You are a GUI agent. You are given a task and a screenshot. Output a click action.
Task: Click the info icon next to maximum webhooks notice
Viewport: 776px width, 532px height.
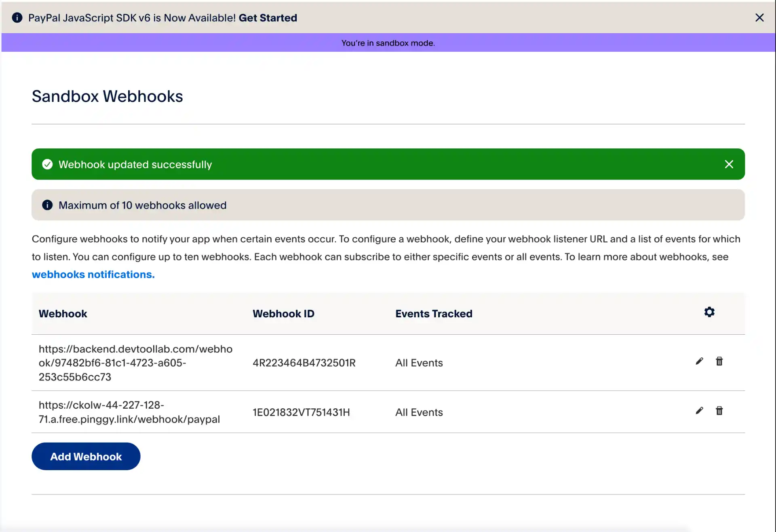pyautogui.click(x=47, y=205)
